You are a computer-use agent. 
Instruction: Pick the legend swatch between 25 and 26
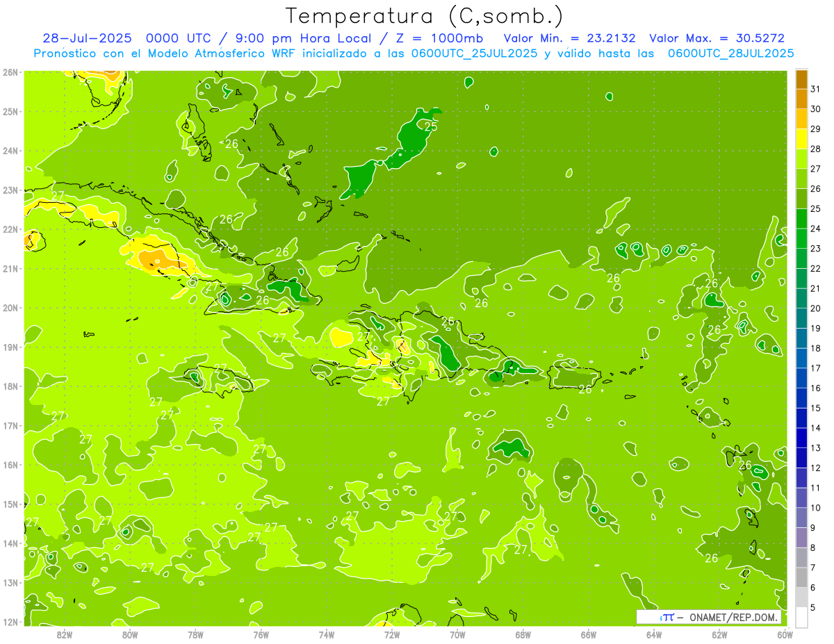point(801,198)
